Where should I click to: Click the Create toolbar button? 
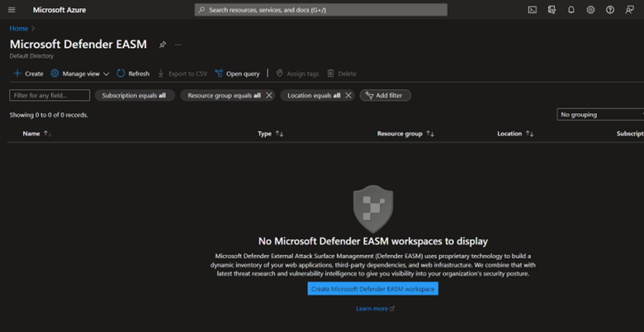pyautogui.click(x=28, y=74)
